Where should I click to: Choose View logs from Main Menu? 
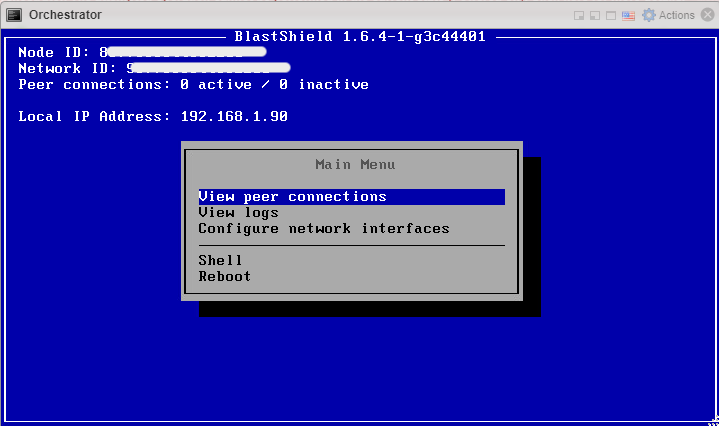tap(238, 213)
